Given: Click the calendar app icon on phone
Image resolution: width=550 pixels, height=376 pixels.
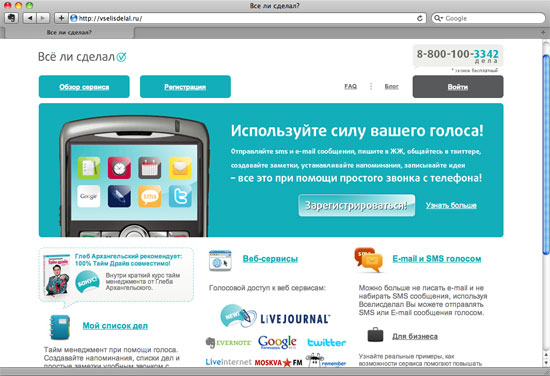Looking at the screenshot, I should tap(150, 168).
